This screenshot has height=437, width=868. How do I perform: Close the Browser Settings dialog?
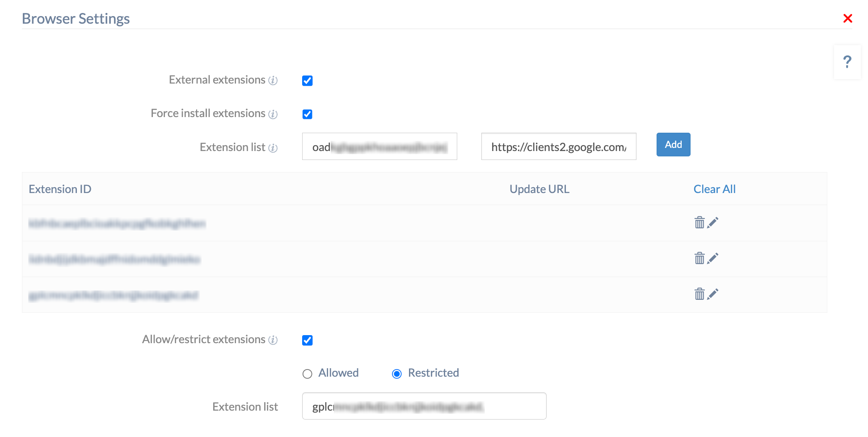tap(847, 18)
